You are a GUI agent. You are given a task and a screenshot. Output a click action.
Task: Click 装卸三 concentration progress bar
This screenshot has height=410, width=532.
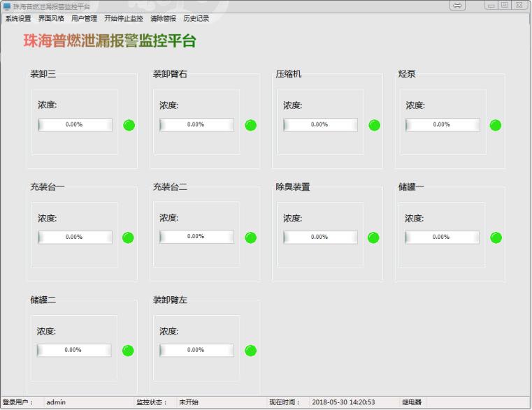75,124
